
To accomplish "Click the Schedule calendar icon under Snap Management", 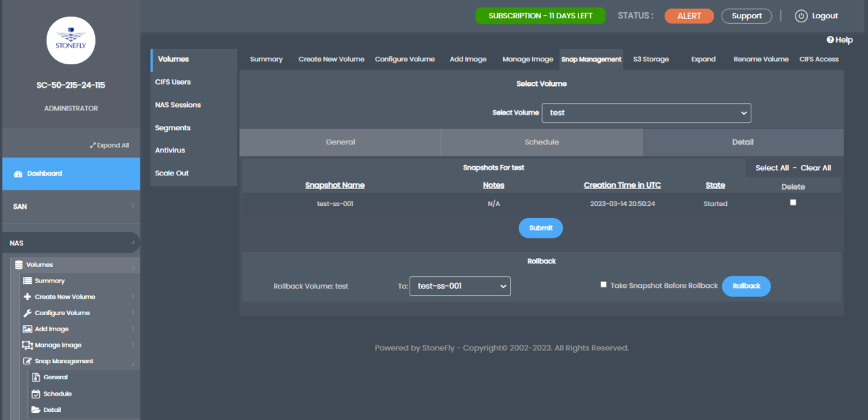I will [37, 394].
